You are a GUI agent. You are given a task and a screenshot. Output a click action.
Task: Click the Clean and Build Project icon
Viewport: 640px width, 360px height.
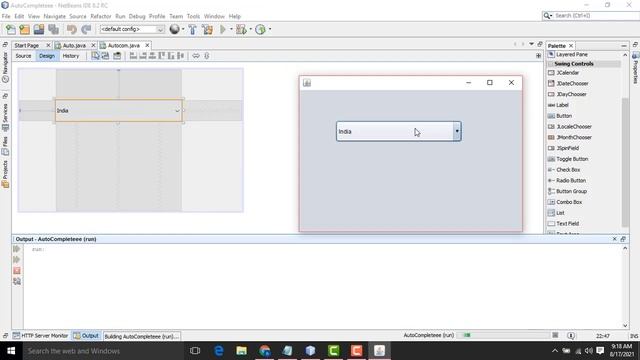point(207,29)
